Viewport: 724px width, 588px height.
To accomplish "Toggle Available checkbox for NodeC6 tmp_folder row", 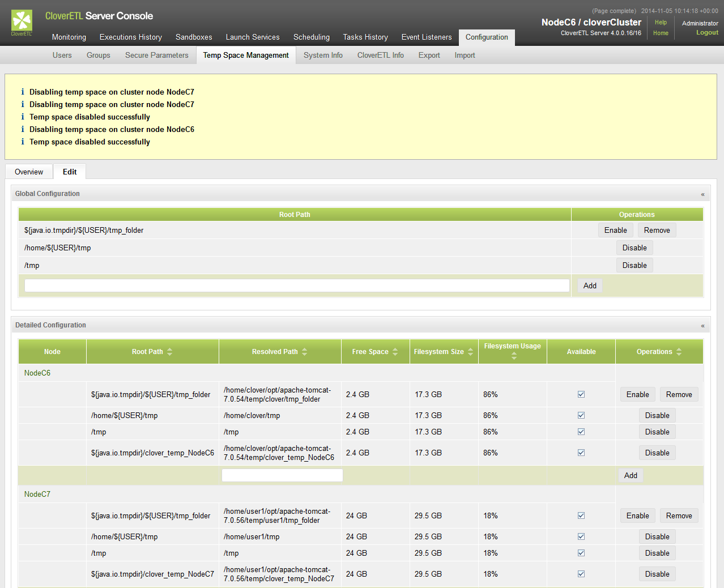I will point(581,394).
